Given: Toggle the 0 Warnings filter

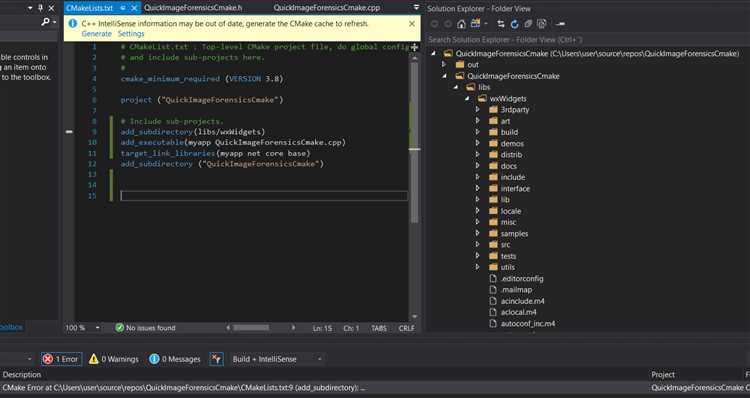Looking at the screenshot, I should click(x=114, y=359).
